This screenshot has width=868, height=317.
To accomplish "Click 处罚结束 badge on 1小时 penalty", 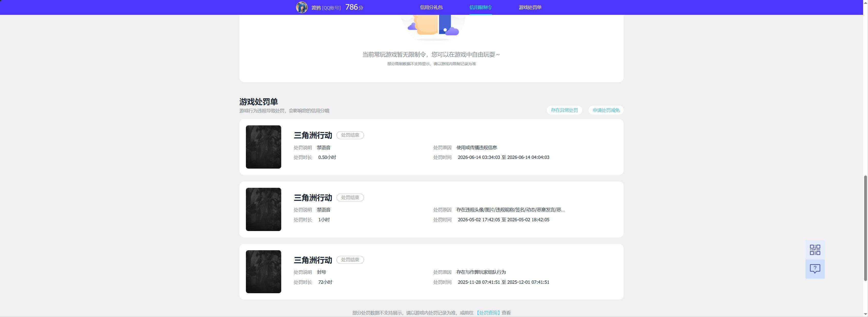I will 350,198.
